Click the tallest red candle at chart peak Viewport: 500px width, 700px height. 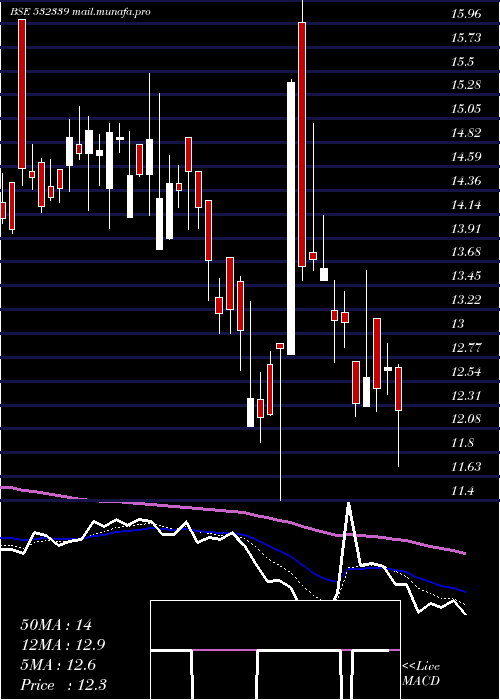302,144
